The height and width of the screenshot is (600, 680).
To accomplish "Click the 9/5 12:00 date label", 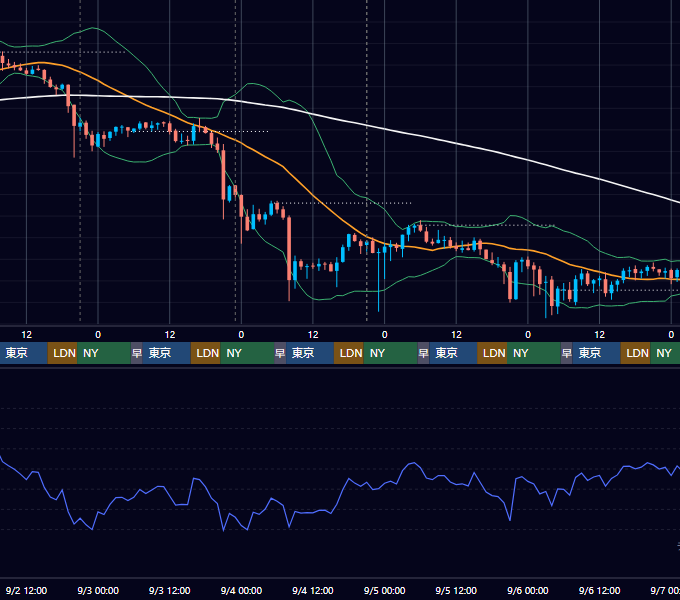I will point(456,590).
